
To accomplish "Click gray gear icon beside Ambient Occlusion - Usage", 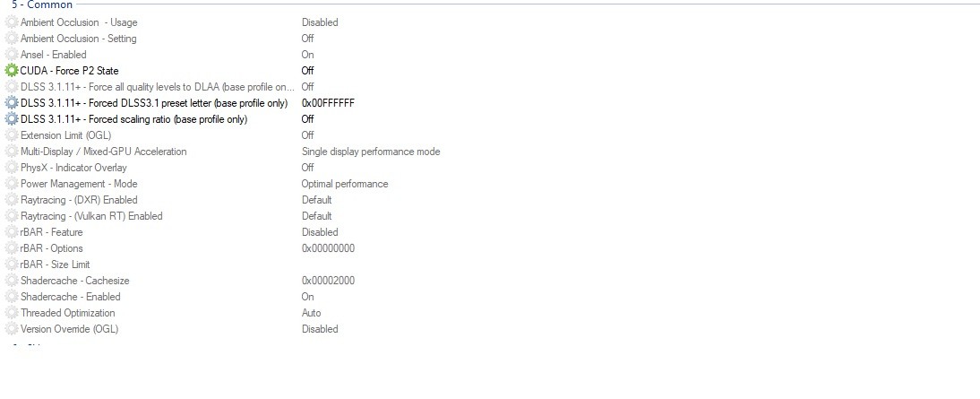I will point(12,22).
